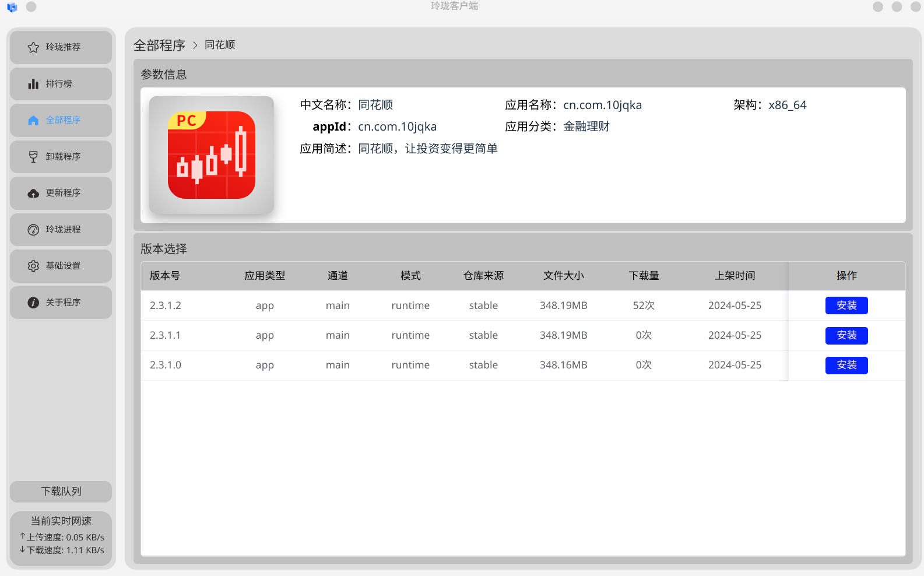Click the uninstall icon beside 卸载程序
The width and height of the screenshot is (924, 576).
pos(33,157)
